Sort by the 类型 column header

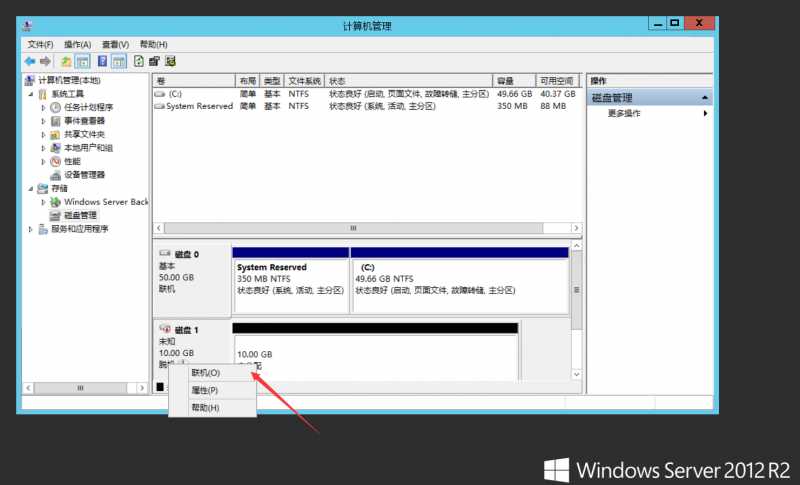pyautogui.click(x=272, y=81)
